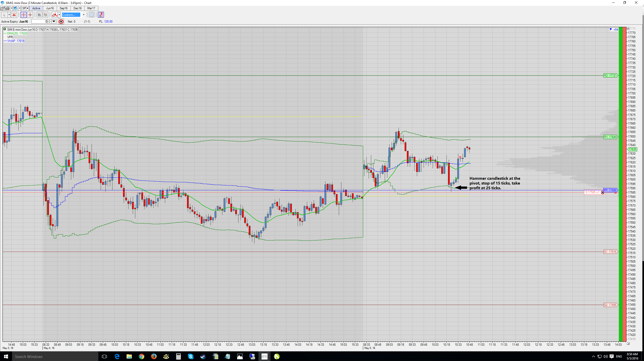The image size is (644, 361).
Task: Launch Microsoft Edge from the taskbar
Action: click(x=117, y=356)
